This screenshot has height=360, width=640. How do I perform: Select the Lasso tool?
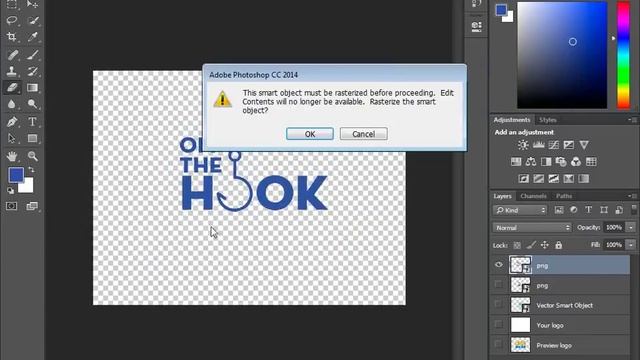tap(11, 20)
